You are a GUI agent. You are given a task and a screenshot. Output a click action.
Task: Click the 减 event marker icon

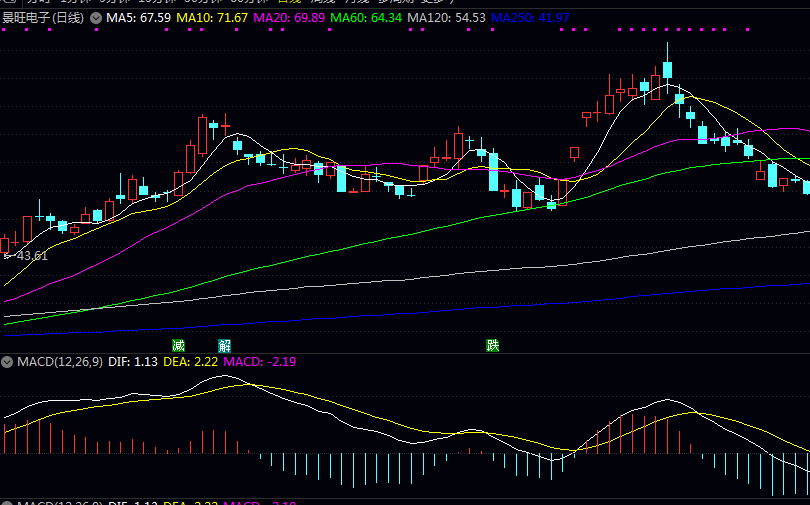[x=179, y=345]
